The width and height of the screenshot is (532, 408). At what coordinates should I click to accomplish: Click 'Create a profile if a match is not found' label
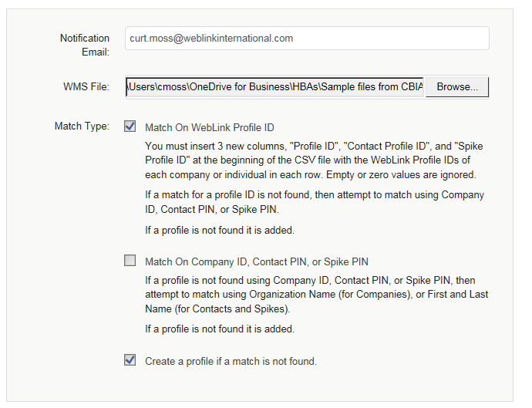[231, 361]
